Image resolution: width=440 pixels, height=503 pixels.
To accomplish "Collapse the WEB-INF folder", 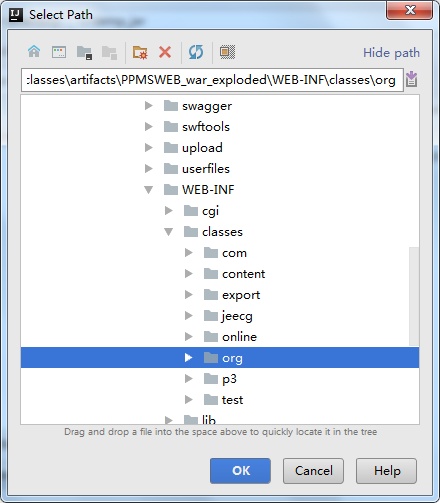I will (x=149, y=190).
